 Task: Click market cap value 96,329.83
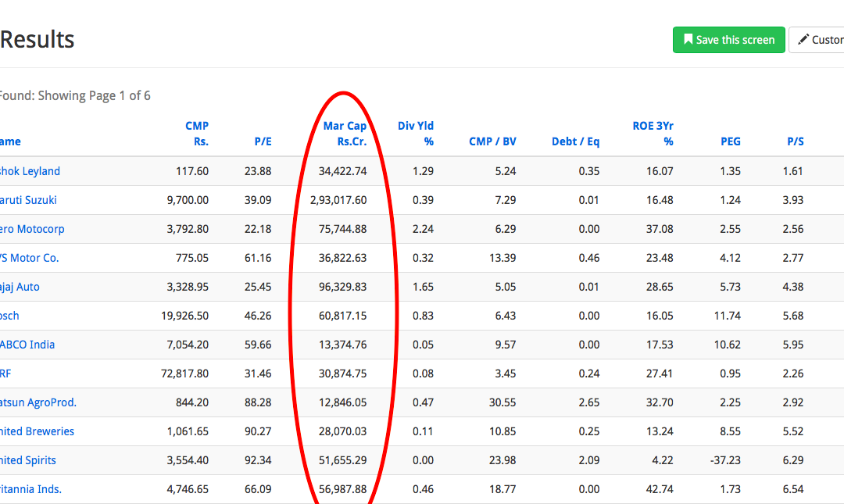(x=343, y=287)
